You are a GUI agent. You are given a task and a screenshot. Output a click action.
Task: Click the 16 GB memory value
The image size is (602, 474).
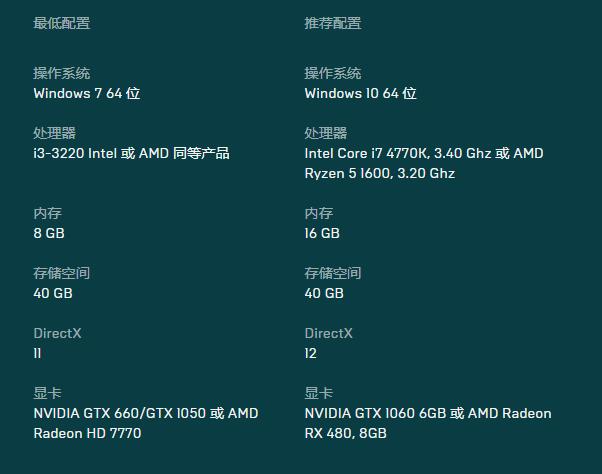click(322, 233)
